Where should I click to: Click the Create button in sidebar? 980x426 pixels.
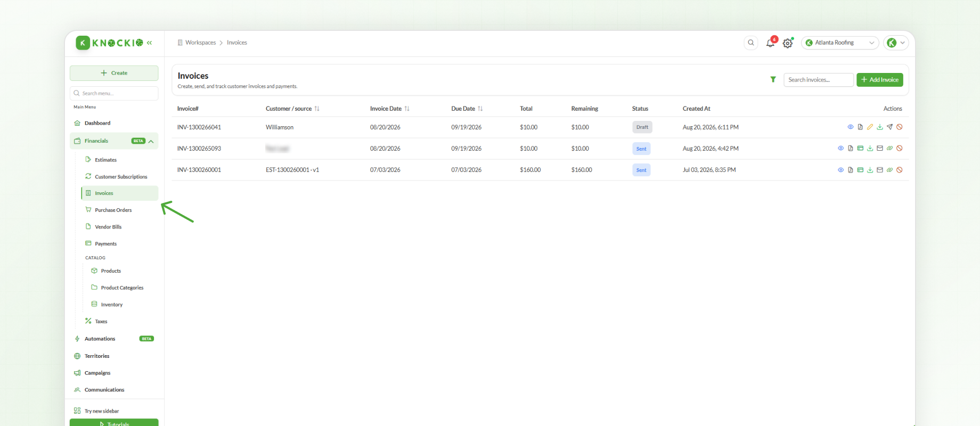coord(114,73)
